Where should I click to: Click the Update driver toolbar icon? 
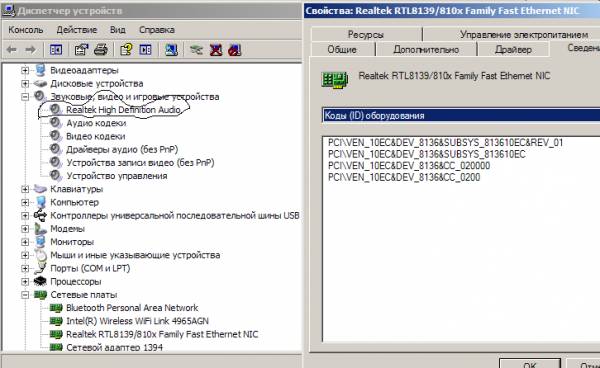196,50
